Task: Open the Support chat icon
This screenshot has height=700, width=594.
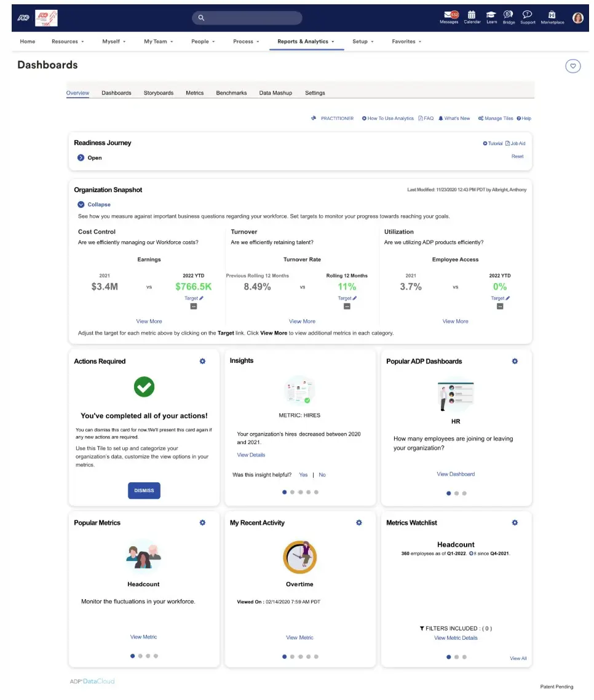Action: pyautogui.click(x=527, y=14)
